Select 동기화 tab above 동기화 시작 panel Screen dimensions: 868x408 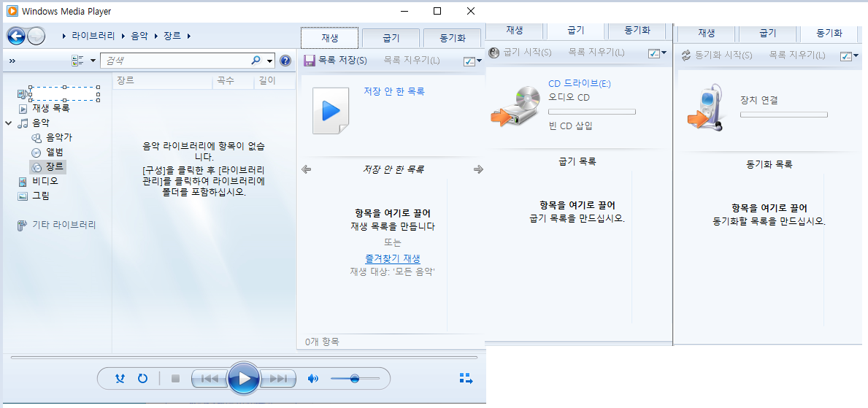(x=829, y=34)
